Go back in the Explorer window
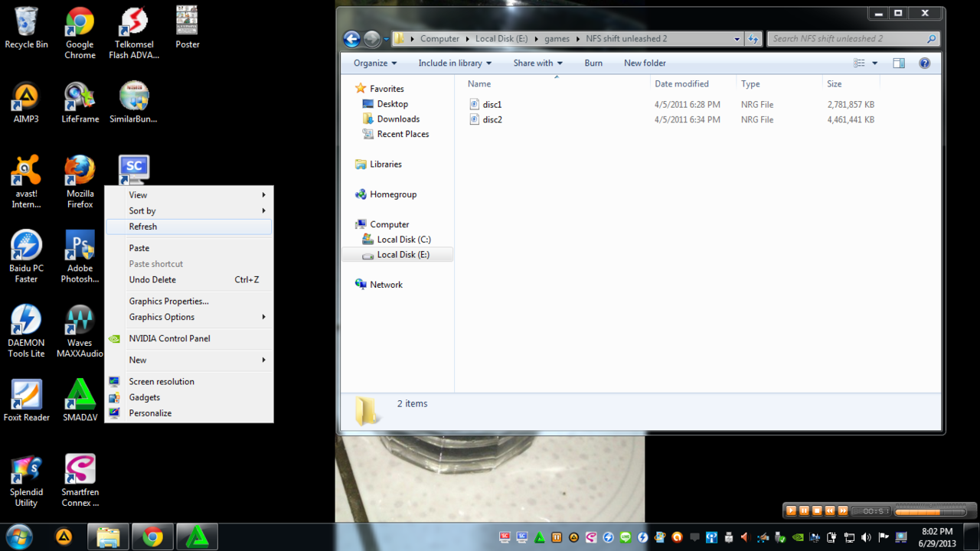Viewport: 980px width, 551px height. (x=351, y=39)
